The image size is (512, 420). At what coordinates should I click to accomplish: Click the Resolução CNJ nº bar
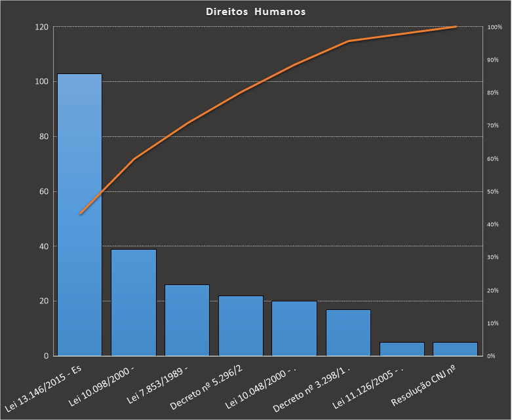(x=455, y=349)
